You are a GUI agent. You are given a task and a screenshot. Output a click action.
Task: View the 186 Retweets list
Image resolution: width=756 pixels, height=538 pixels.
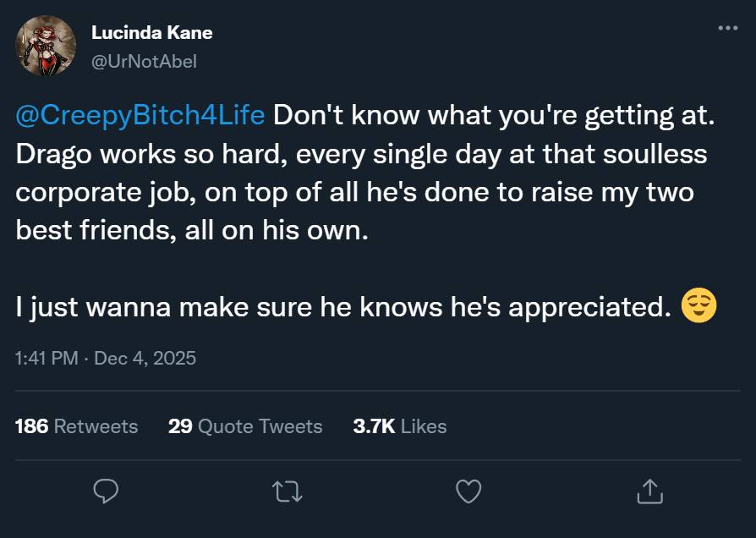77,425
